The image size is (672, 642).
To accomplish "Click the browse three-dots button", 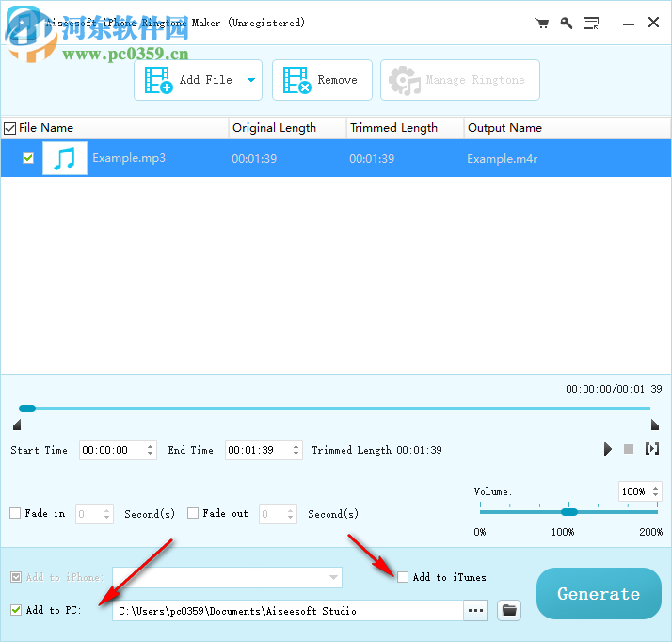I will [475, 611].
